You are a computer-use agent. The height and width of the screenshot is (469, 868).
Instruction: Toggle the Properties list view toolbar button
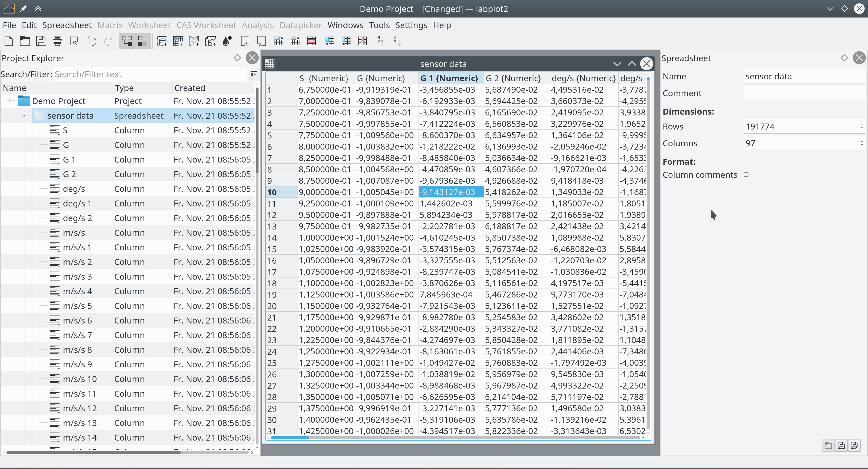(143, 41)
